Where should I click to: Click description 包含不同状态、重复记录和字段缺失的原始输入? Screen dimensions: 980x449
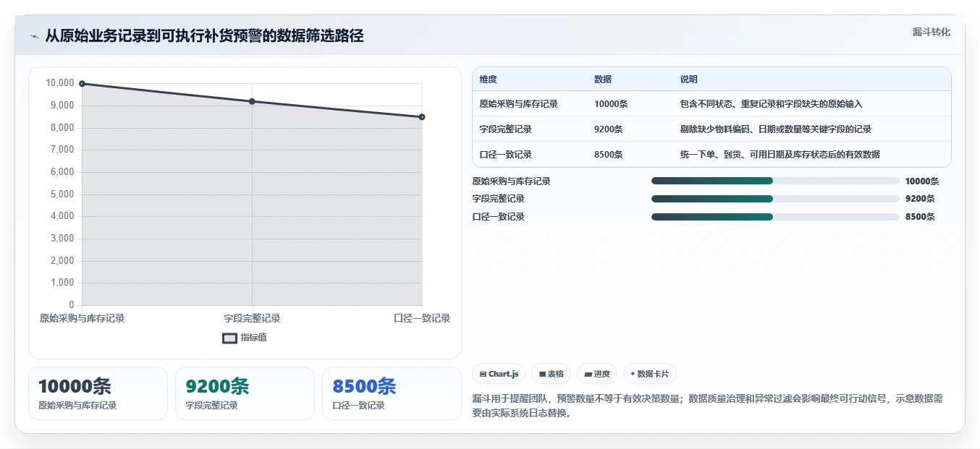pyautogui.click(x=771, y=104)
